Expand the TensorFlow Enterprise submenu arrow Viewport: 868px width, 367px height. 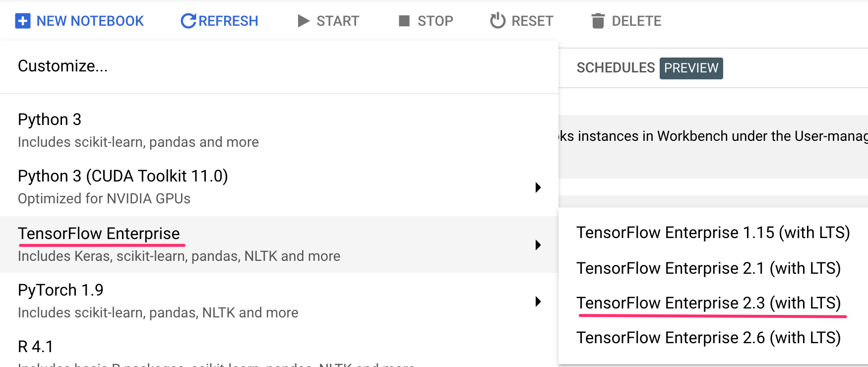(538, 245)
